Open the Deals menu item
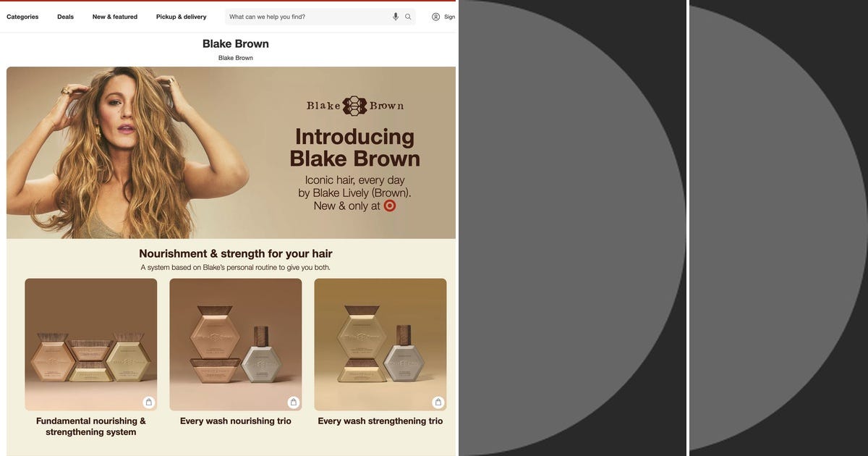The width and height of the screenshot is (868, 456). (66, 17)
